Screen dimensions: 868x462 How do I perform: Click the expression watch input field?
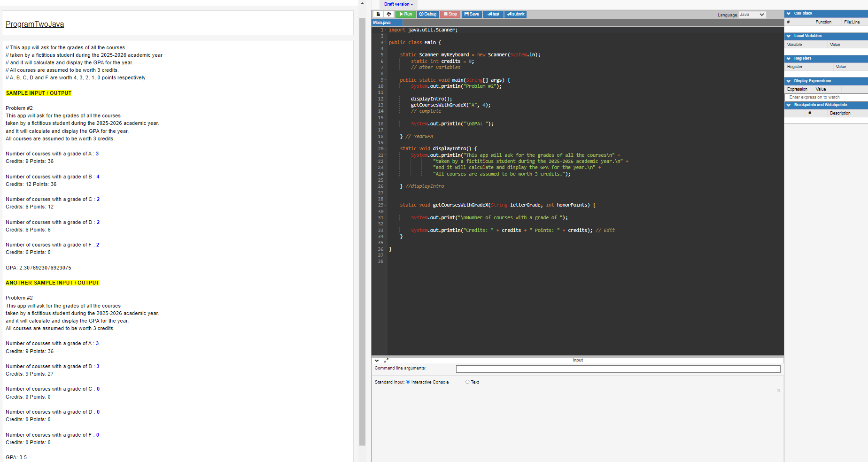825,97
